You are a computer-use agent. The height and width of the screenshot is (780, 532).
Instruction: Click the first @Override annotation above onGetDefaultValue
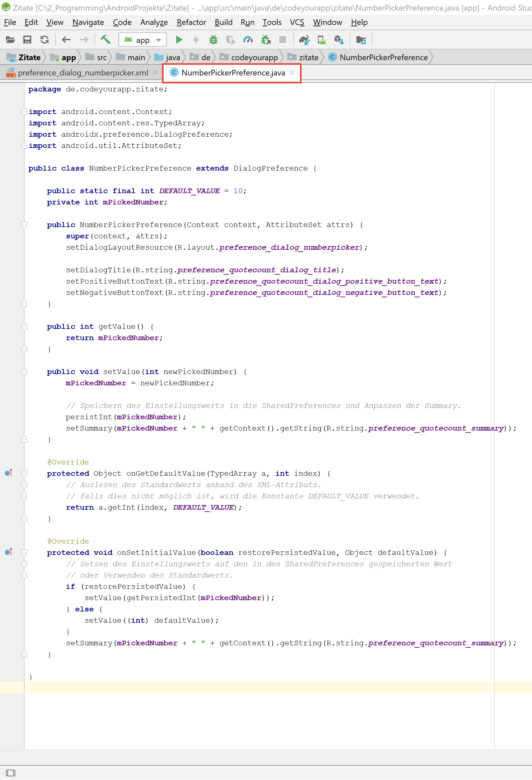click(68, 462)
